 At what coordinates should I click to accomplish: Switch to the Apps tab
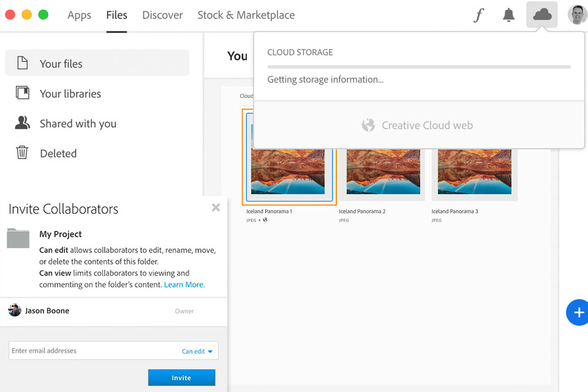(x=79, y=15)
